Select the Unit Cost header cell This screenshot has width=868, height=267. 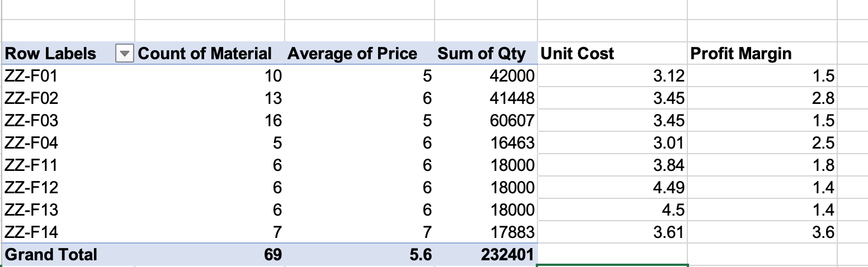coord(612,54)
